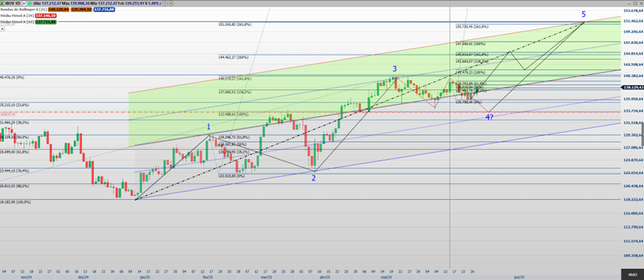
Task: Select the Elliott wave label 1
Action: point(209,127)
